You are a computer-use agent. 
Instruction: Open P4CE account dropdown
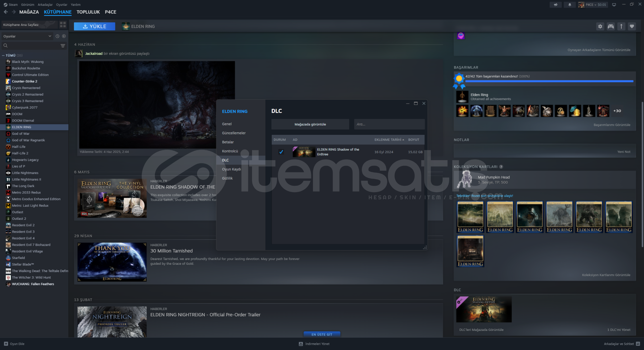592,5
